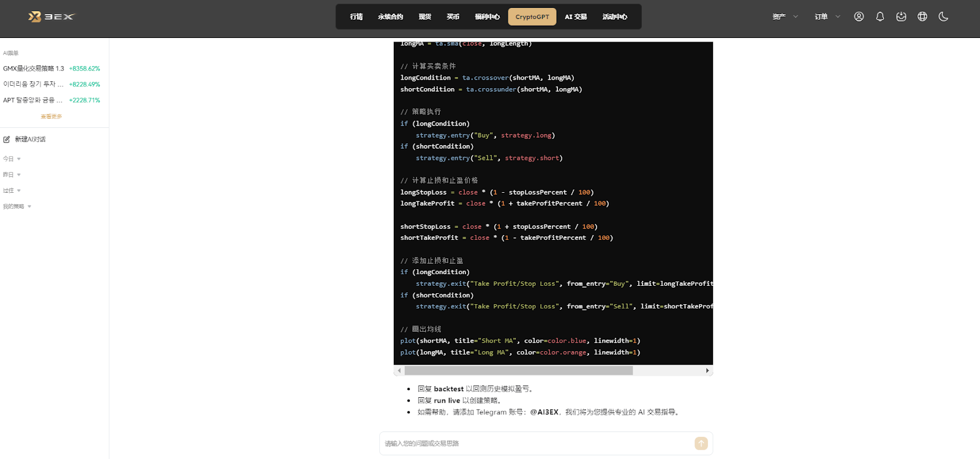Click the +8228.49% return value
The height and width of the screenshot is (459, 980).
click(x=85, y=84)
